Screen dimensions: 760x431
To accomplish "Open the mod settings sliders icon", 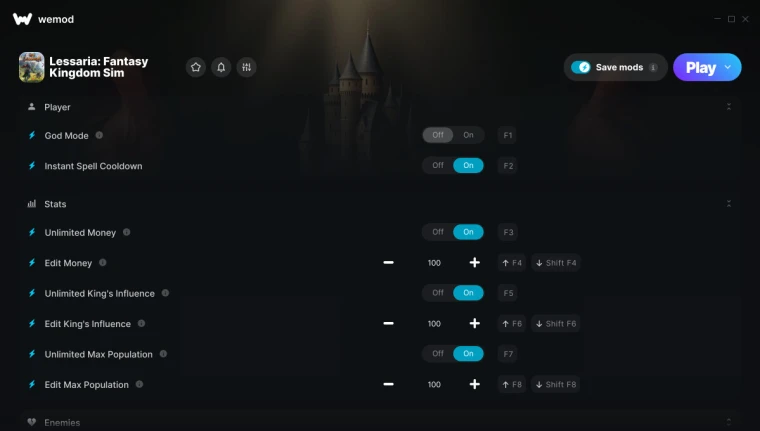I will coord(246,67).
